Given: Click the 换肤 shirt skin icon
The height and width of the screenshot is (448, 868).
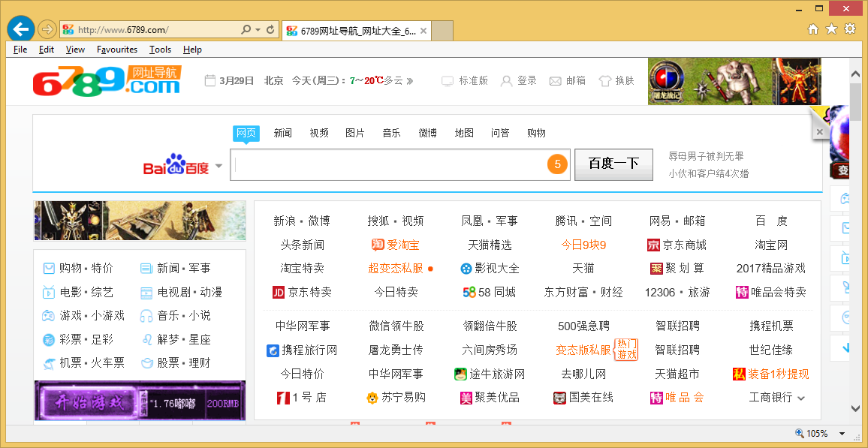Looking at the screenshot, I should (x=605, y=81).
